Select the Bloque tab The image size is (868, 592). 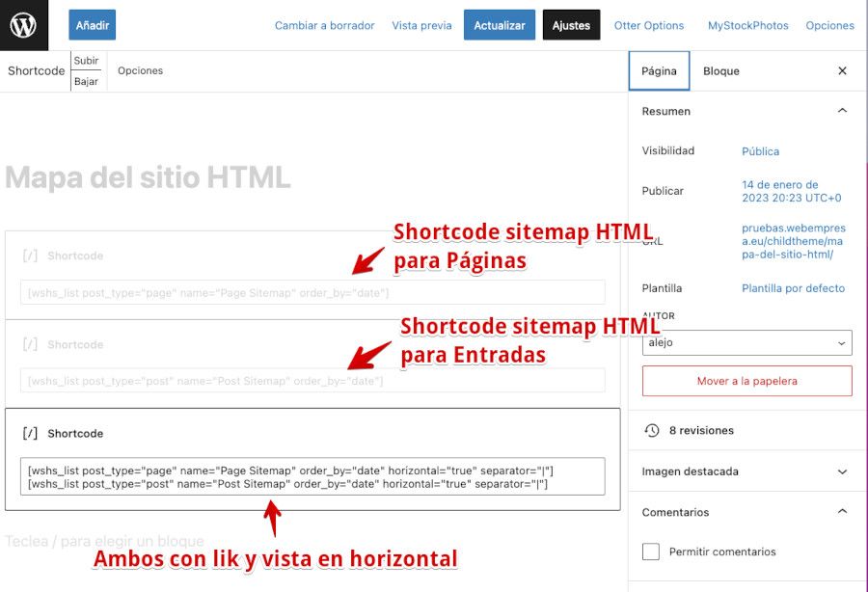click(x=720, y=70)
